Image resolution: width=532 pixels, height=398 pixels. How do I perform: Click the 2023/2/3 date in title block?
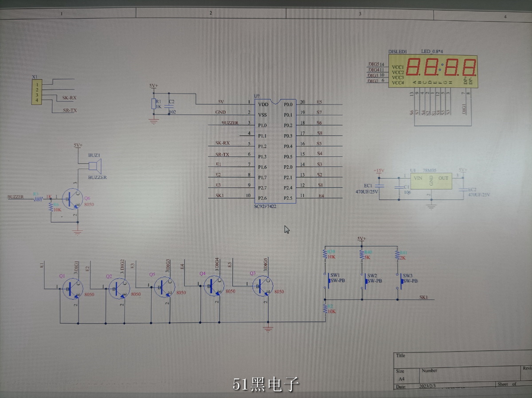[x=428, y=386]
